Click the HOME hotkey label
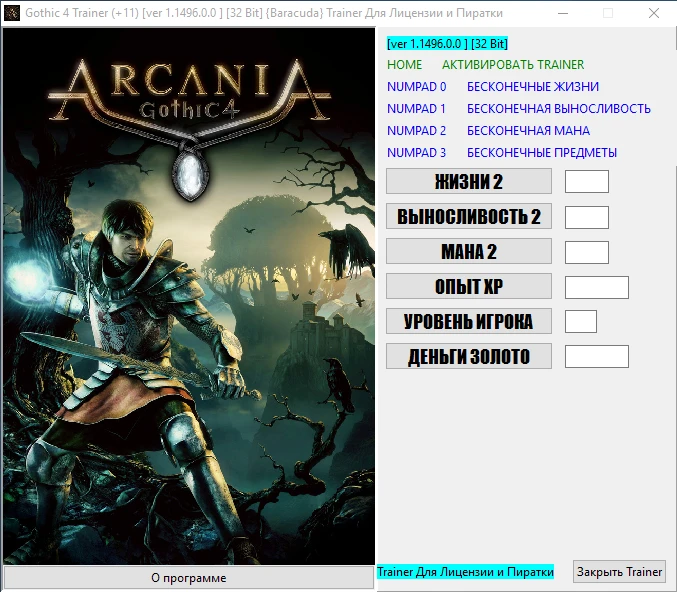Image resolution: width=677 pixels, height=592 pixels. click(404, 65)
